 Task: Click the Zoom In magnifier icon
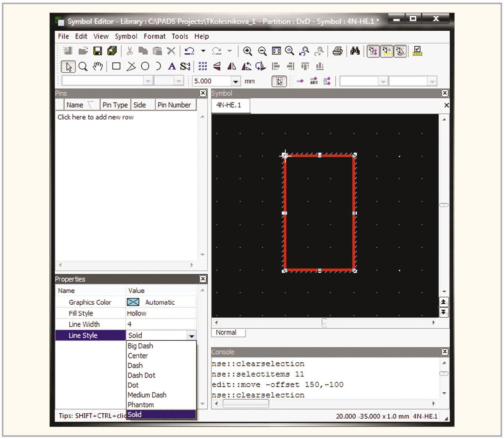pyautogui.click(x=247, y=51)
